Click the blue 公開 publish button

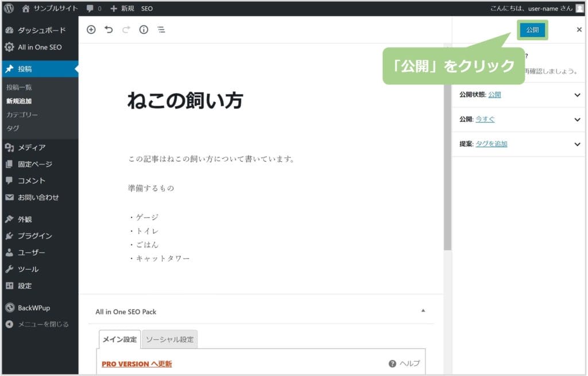(532, 30)
